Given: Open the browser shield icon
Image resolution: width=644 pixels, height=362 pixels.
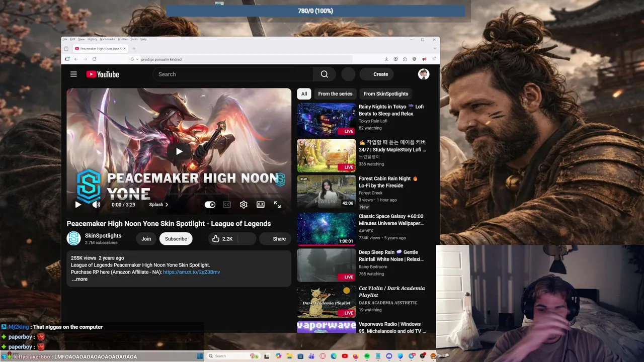Looking at the screenshot, I should (x=415, y=59).
